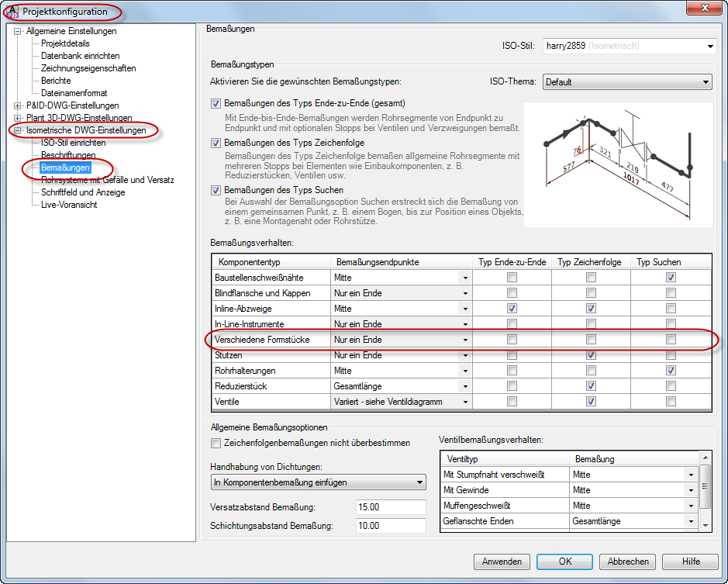
Task: Uncheck Typ Zeichenfolge for Inline-Abzweige
Action: pyautogui.click(x=591, y=309)
